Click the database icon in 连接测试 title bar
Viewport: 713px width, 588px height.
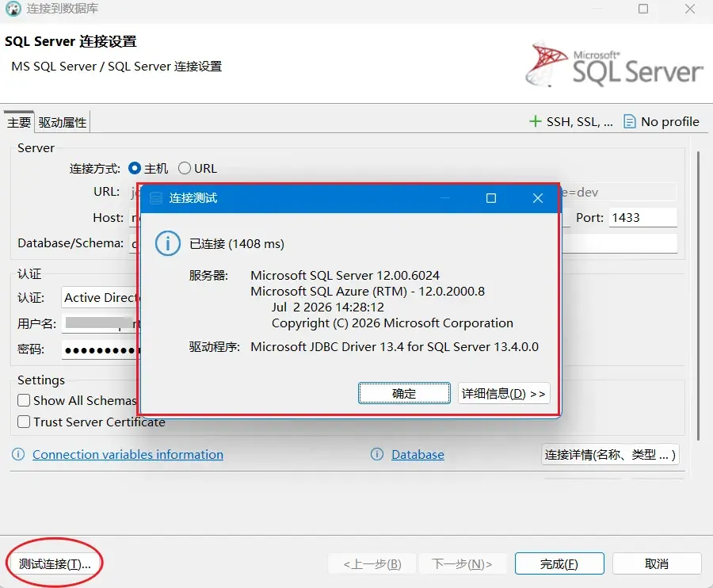click(x=156, y=198)
